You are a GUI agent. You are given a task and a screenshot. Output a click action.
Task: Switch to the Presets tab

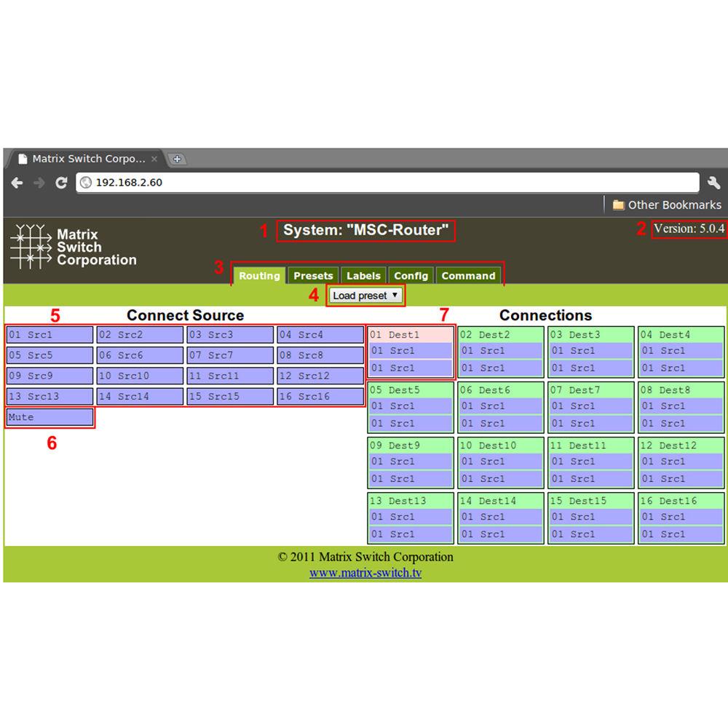313,276
